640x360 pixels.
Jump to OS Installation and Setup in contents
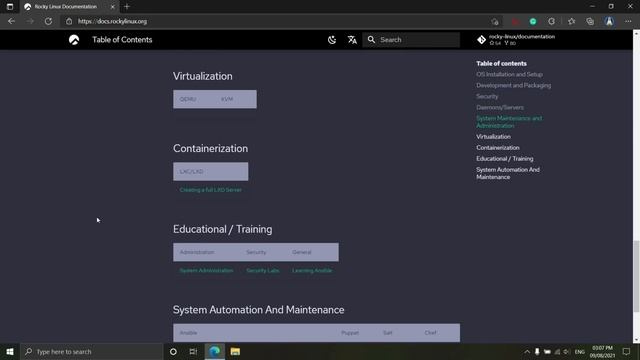[x=509, y=74]
